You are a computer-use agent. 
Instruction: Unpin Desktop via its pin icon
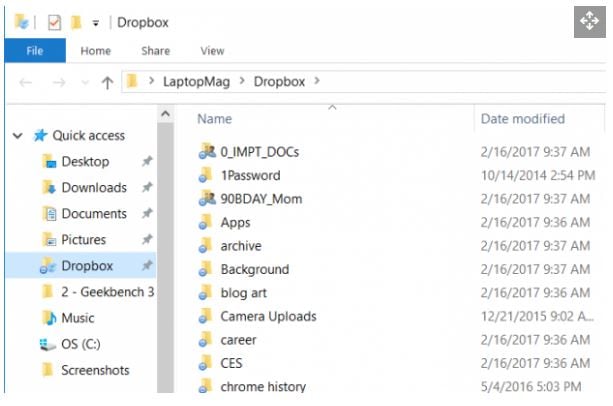(147, 161)
